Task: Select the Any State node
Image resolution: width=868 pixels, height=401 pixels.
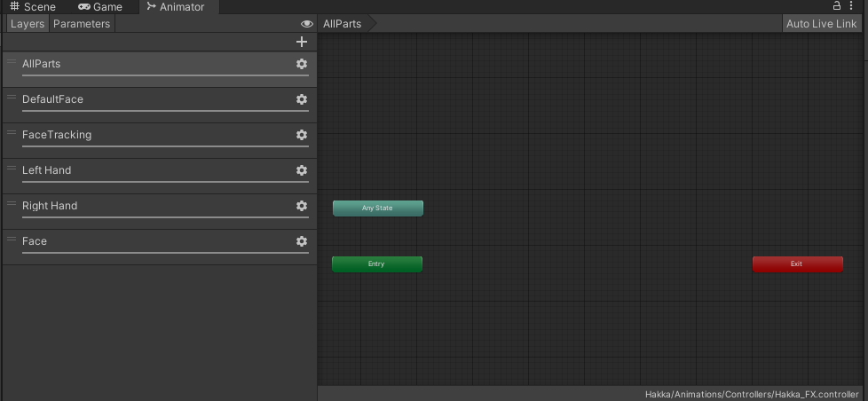Action: click(x=377, y=208)
